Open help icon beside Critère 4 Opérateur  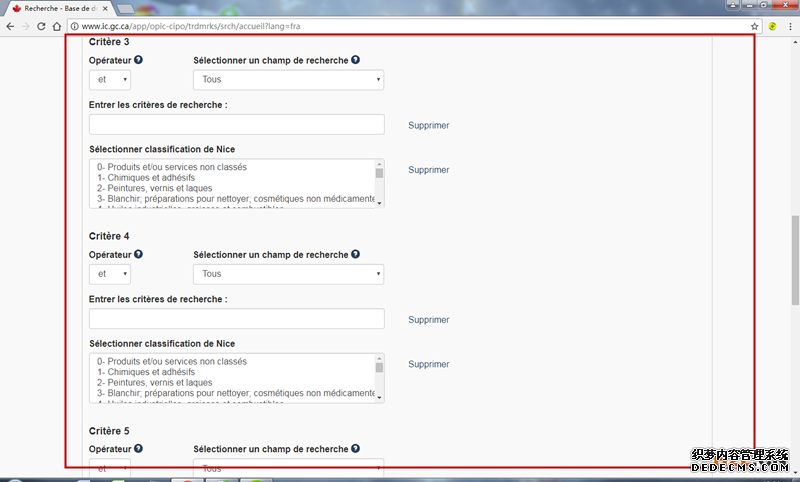click(x=139, y=255)
